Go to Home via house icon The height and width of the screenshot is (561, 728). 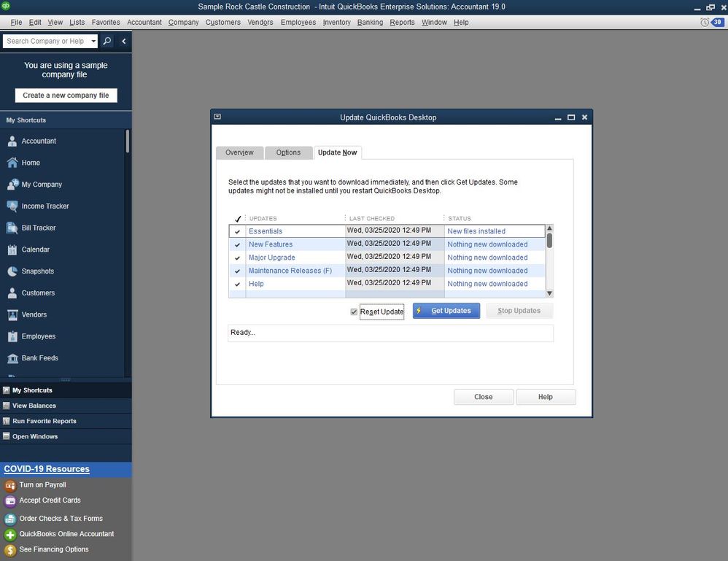12,163
